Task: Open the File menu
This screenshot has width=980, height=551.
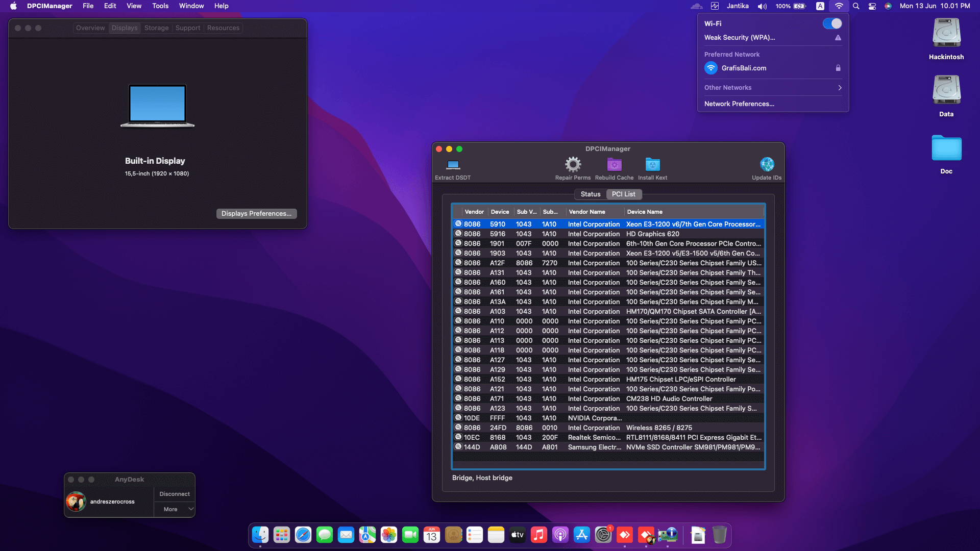Action: coord(88,6)
